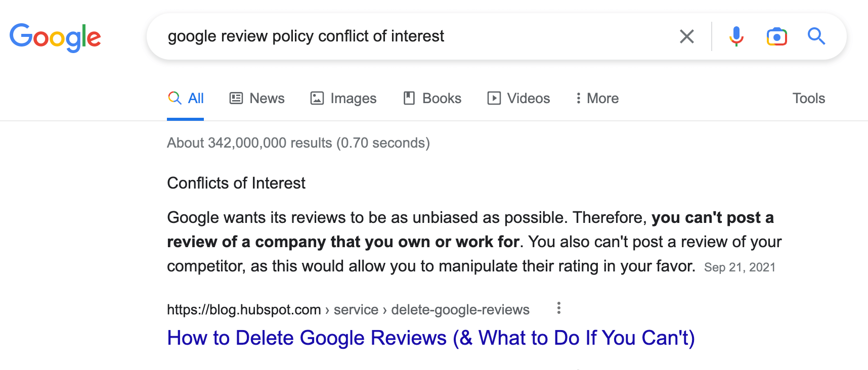Open the Tools filter menu
868x370 pixels.
[808, 98]
